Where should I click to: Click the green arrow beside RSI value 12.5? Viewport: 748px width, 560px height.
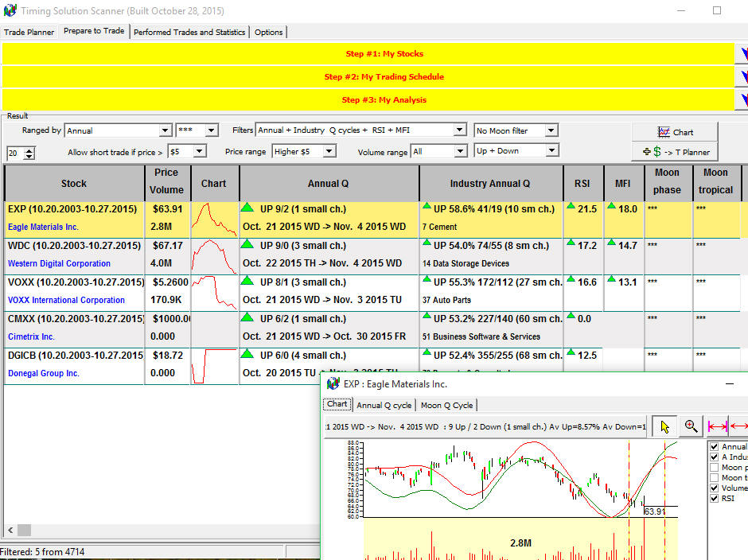pos(571,352)
